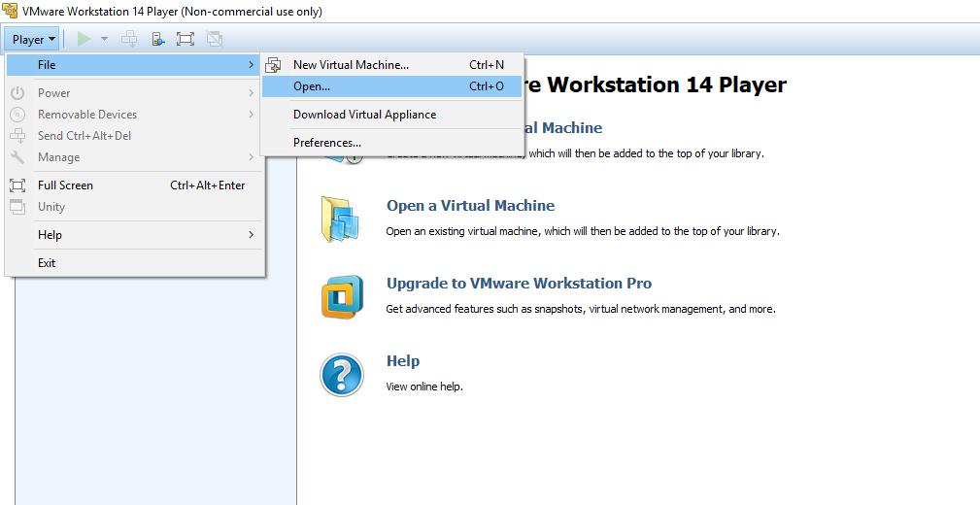The image size is (980, 505).
Task: Expand the Manage submenu arrow
Action: 251,157
